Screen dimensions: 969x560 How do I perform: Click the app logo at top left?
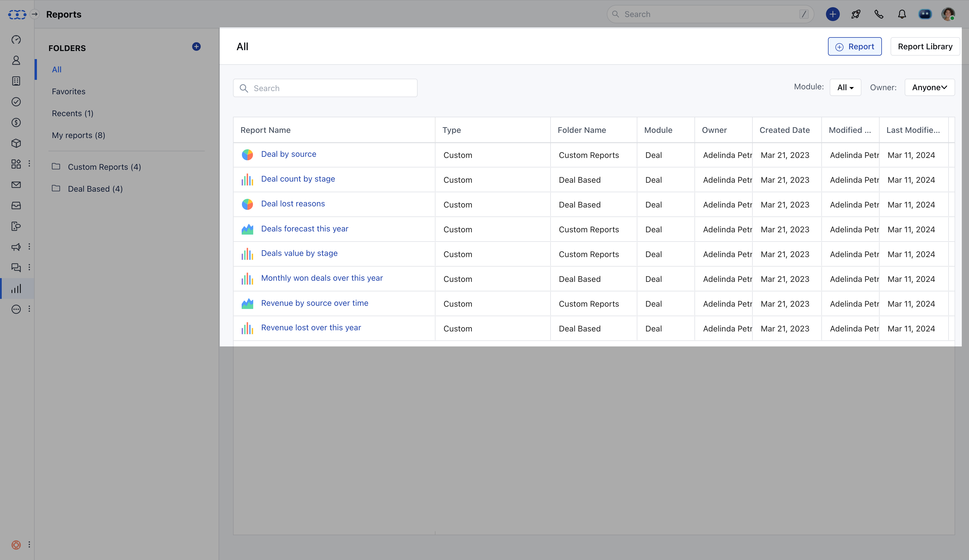click(17, 15)
